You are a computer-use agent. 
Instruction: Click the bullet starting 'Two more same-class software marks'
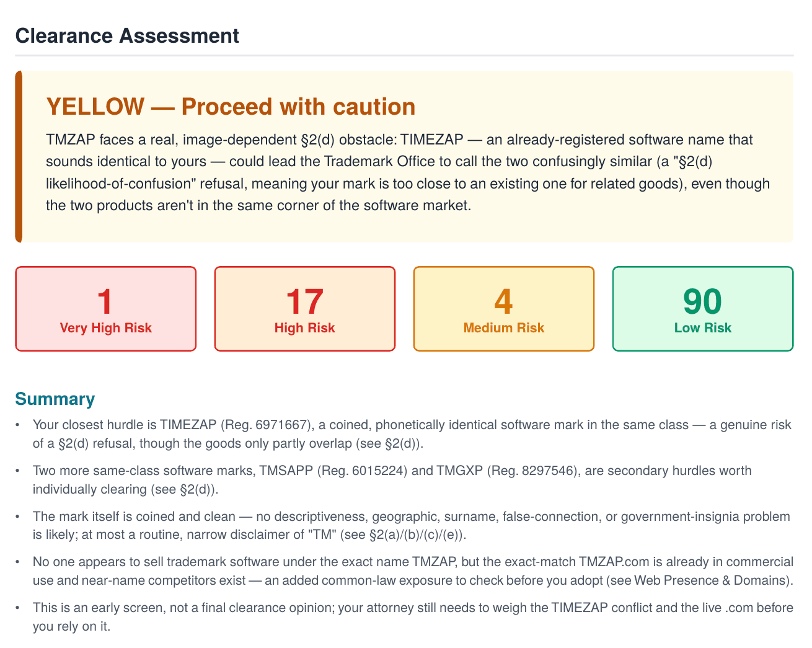point(392,480)
